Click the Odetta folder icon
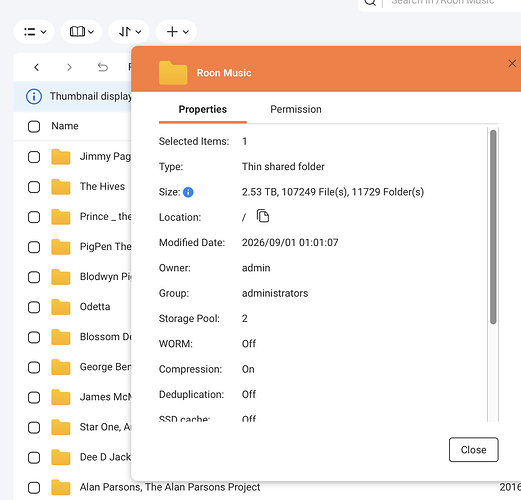521x500 pixels. (x=61, y=307)
